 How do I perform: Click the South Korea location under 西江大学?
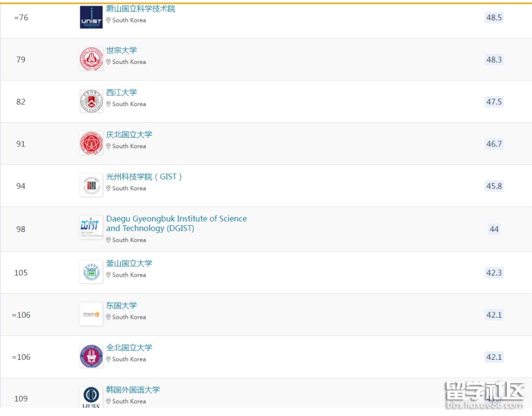[129, 104]
